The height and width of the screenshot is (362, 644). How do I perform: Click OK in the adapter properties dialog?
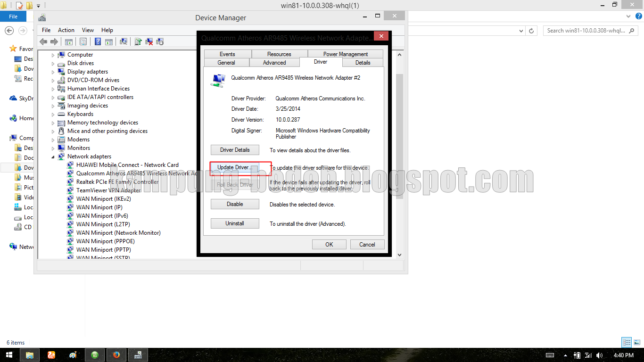(x=329, y=244)
